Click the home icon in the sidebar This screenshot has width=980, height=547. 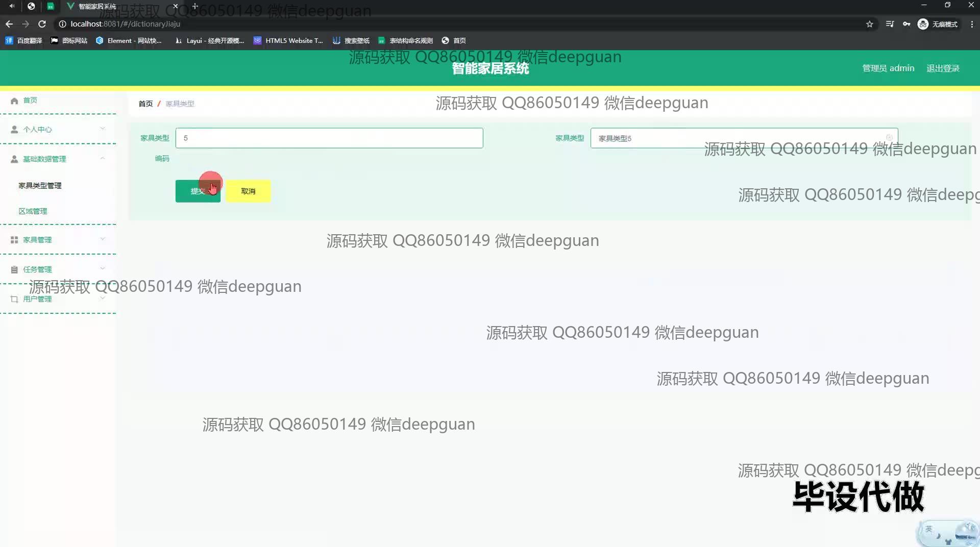pos(14,101)
